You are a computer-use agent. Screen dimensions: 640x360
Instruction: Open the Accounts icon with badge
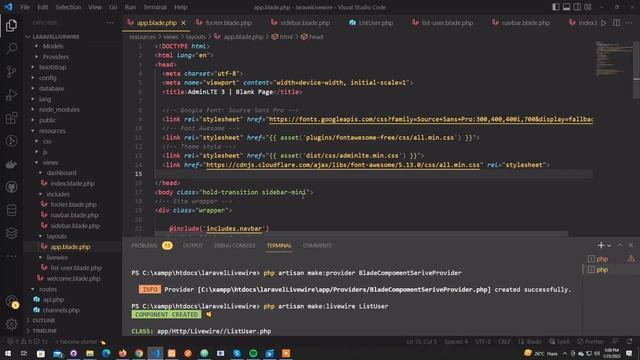(x=11, y=301)
